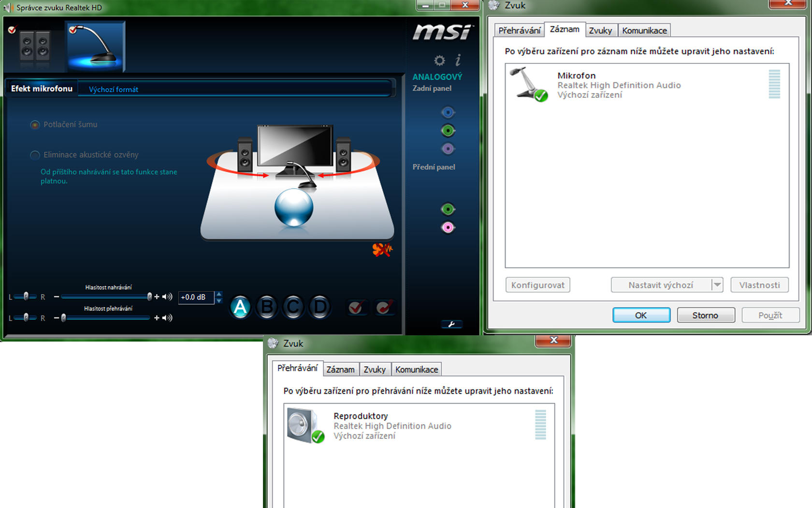Click the right set-default-communication checkmark icon
Screen dimensions: 812x508
point(385,307)
